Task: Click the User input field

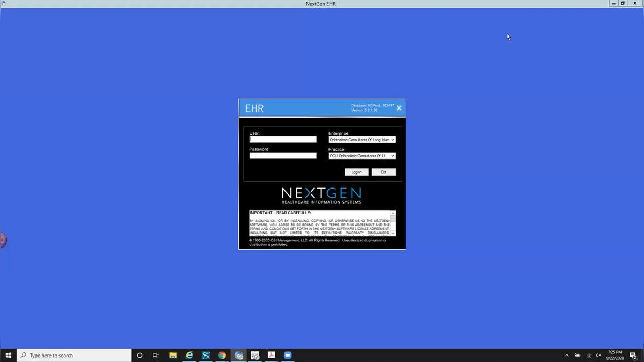Action: [x=283, y=140]
